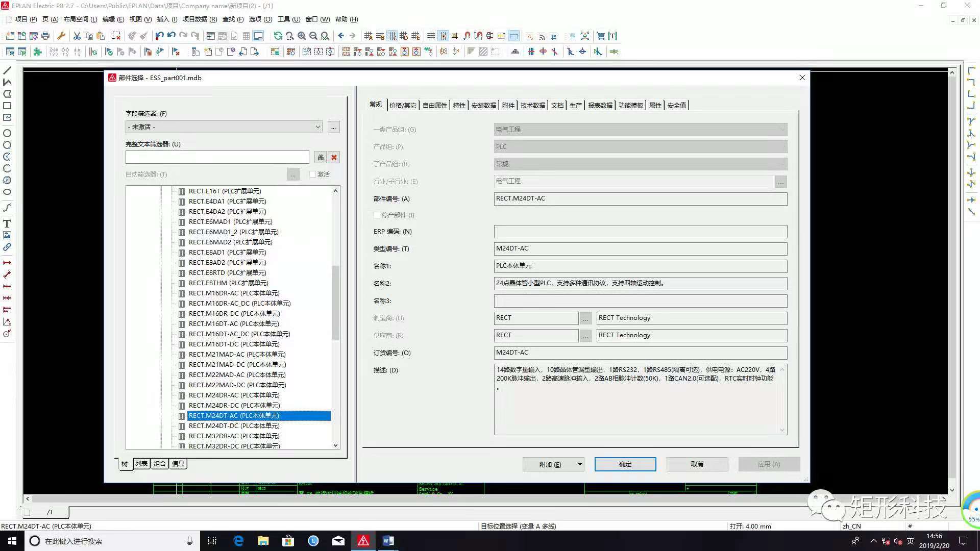
Task: Switch to the 列表 bottom tab
Action: pyautogui.click(x=141, y=464)
